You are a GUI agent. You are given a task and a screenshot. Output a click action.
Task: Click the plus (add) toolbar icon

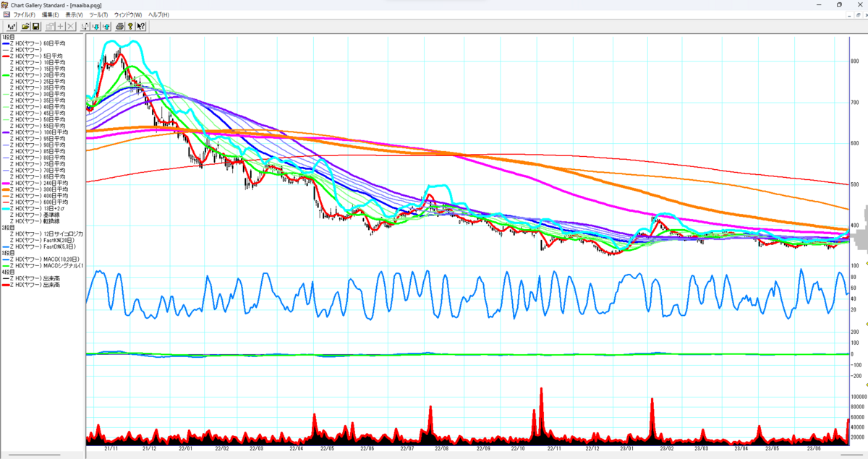point(60,26)
